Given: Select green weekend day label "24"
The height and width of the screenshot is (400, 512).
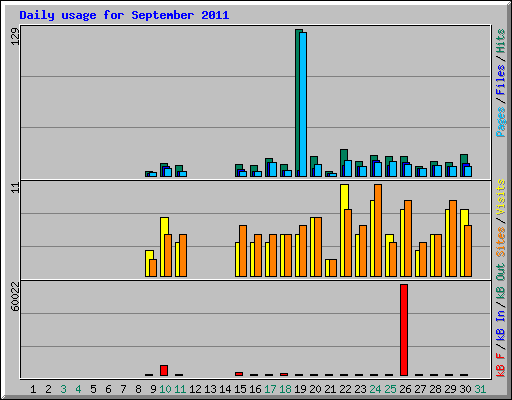Looking at the screenshot, I should (x=375, y=389).
